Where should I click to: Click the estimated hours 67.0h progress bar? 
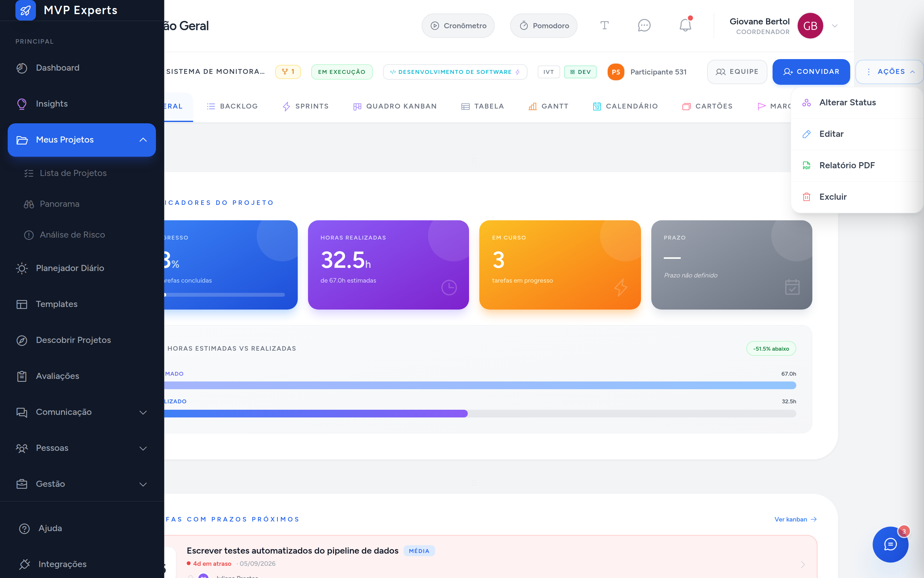pyautogui.click(x=480, y=385)
